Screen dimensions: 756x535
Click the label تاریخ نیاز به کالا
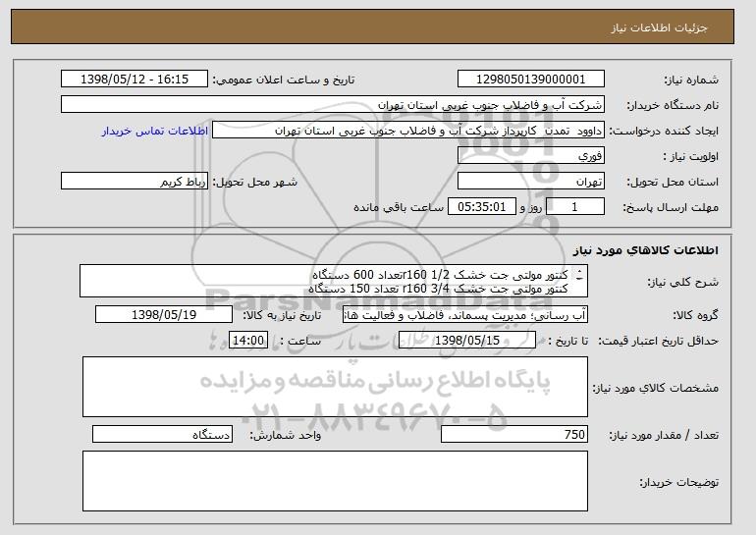point(282,316)
